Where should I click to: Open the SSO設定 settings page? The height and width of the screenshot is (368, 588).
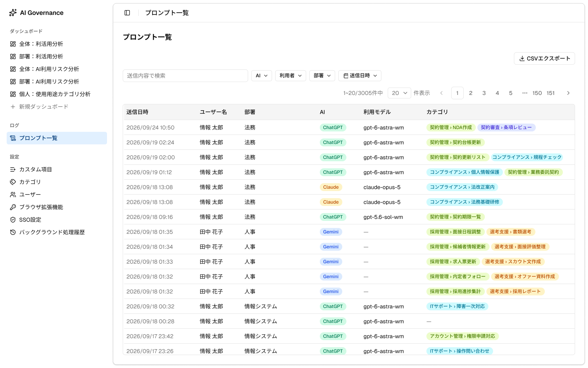pyautogui.click(x=57, y=220)
